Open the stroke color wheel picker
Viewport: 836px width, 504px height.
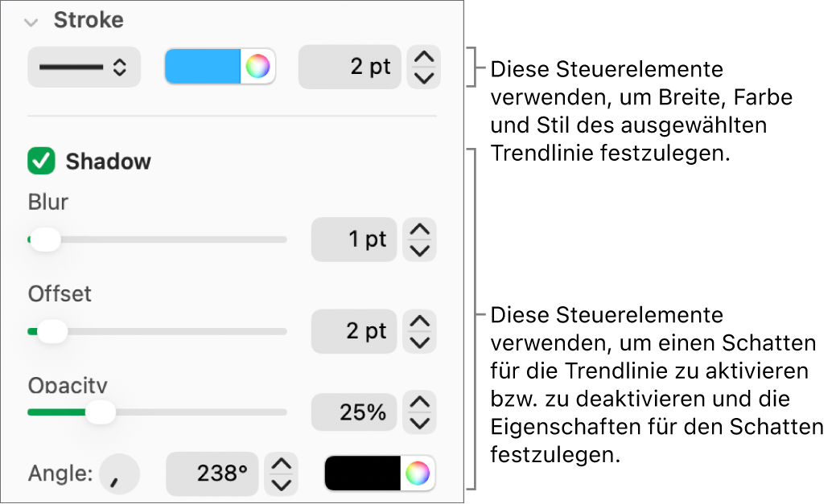pos(257,67)
